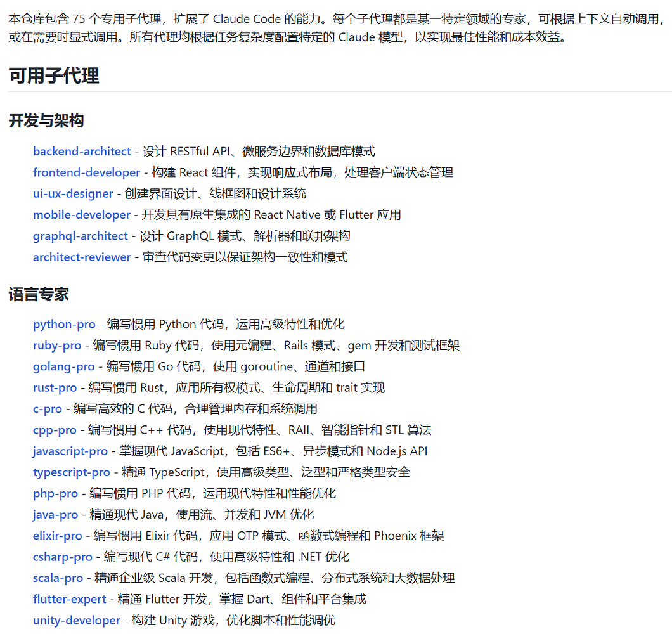This screenshot has height=634, width=672.
Task: Open the backend-architect link
Action: [x=82, y=152]
